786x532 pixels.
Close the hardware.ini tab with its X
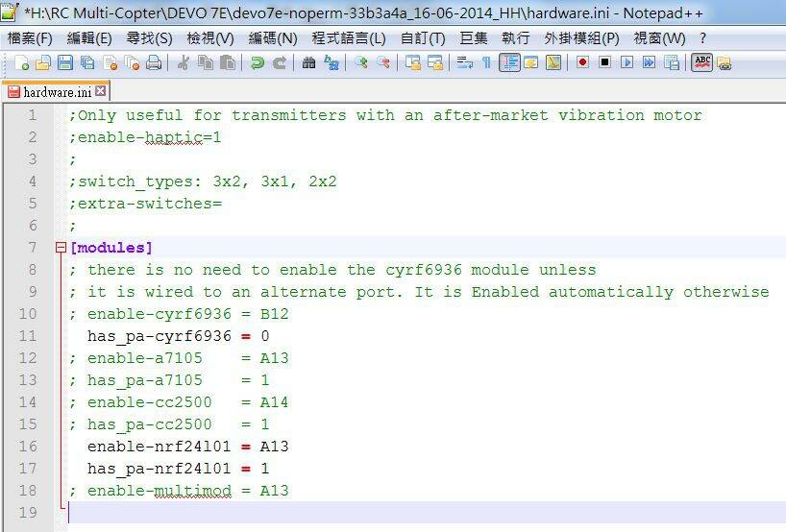100,90
